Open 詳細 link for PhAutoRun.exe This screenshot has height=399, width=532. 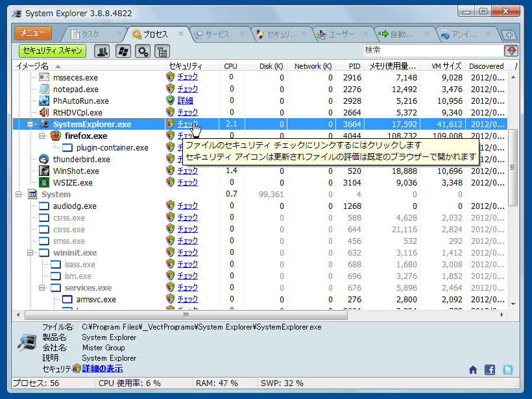point(186,101)
